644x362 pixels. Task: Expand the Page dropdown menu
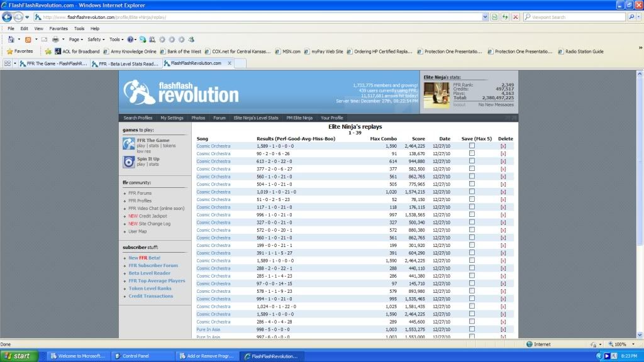[76, 40]
